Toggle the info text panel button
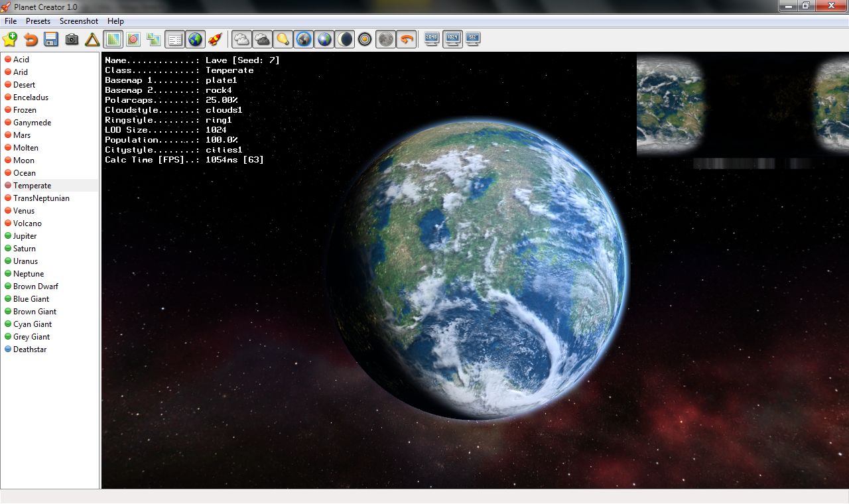Image resolution: width=849 pixels, height=504 pixels. tap(174, 40)
